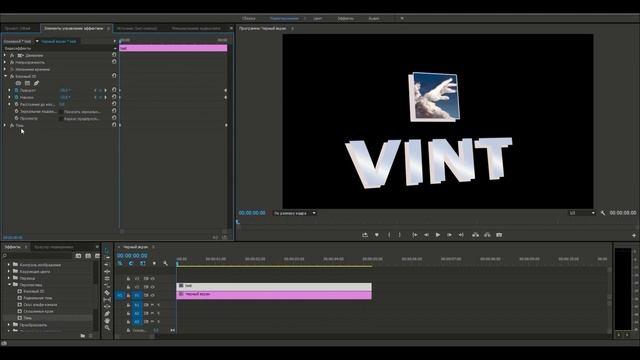
Task: Mute the A1 audio track
Action: tap(152, 305)
